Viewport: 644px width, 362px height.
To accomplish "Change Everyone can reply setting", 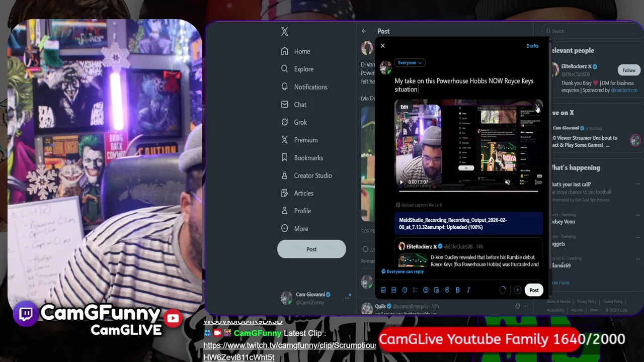I will click(x=403, y=271).
